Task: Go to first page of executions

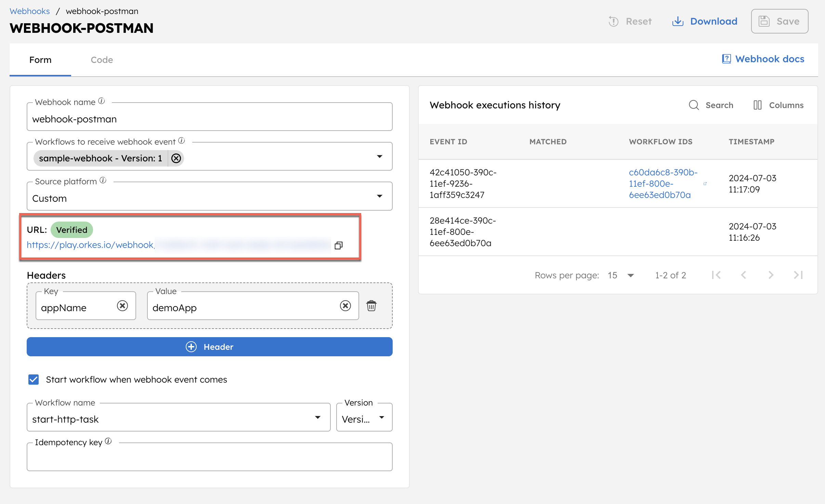Action: (x=716, y=275)
